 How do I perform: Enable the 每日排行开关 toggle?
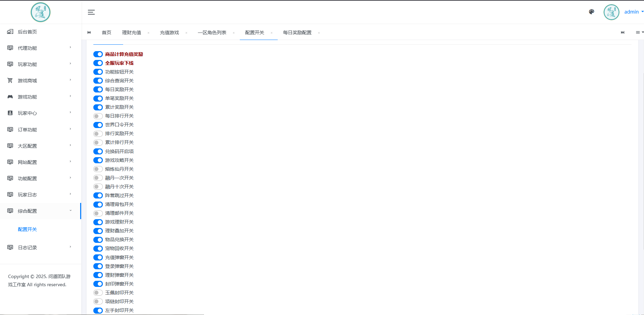(98, 116)
